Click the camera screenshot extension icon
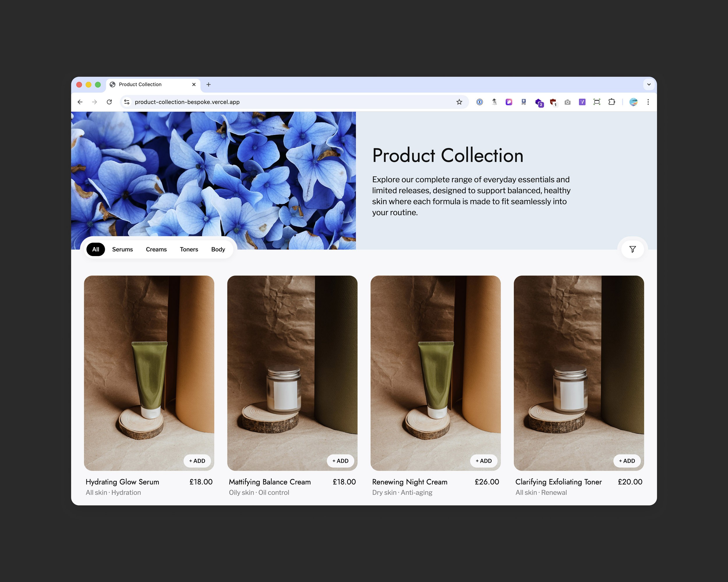The width and height of the screenshot is (728, 582). (567, 102)
